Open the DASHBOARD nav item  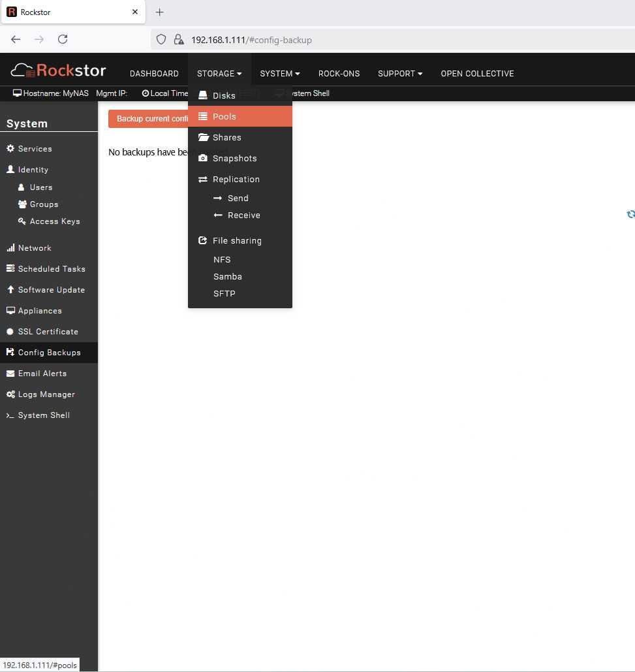point(154,73)
